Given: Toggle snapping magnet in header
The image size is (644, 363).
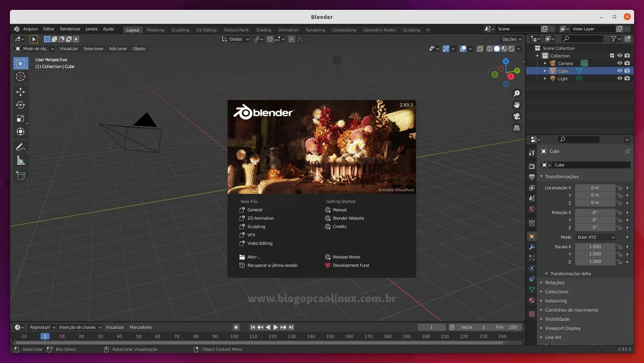Looking at the screenshot, I should tap(270, 39).
